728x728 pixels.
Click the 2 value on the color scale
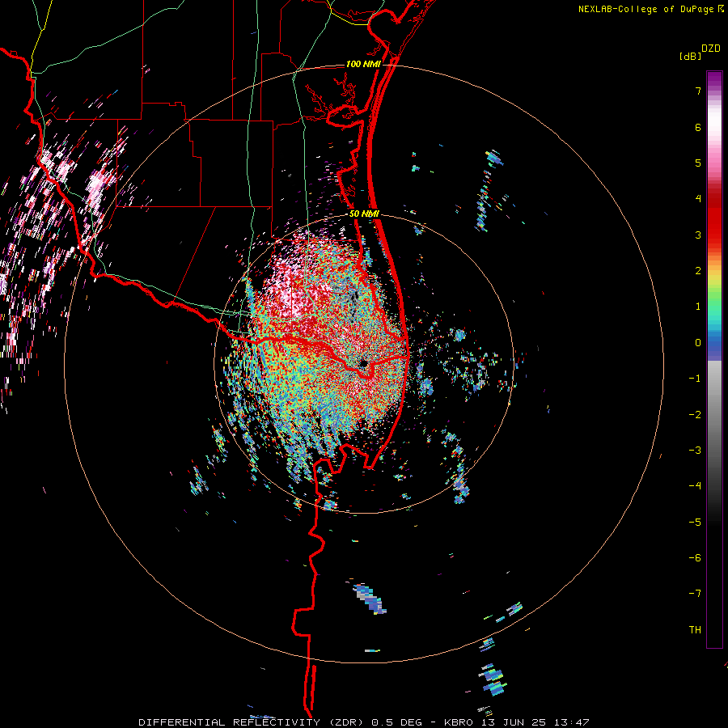pyautogui.click(x=698, y=271)
